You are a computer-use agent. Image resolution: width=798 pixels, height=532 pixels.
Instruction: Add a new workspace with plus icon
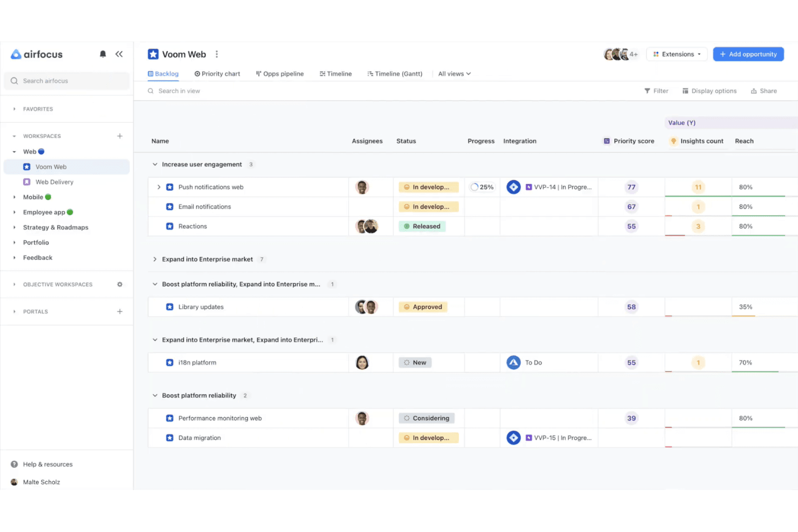click(120, 136)
